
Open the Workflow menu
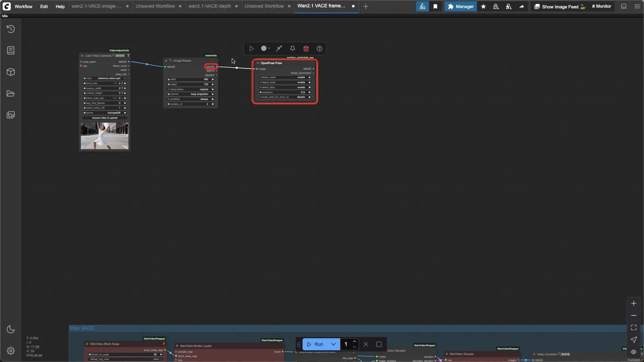tap(23, 6)
